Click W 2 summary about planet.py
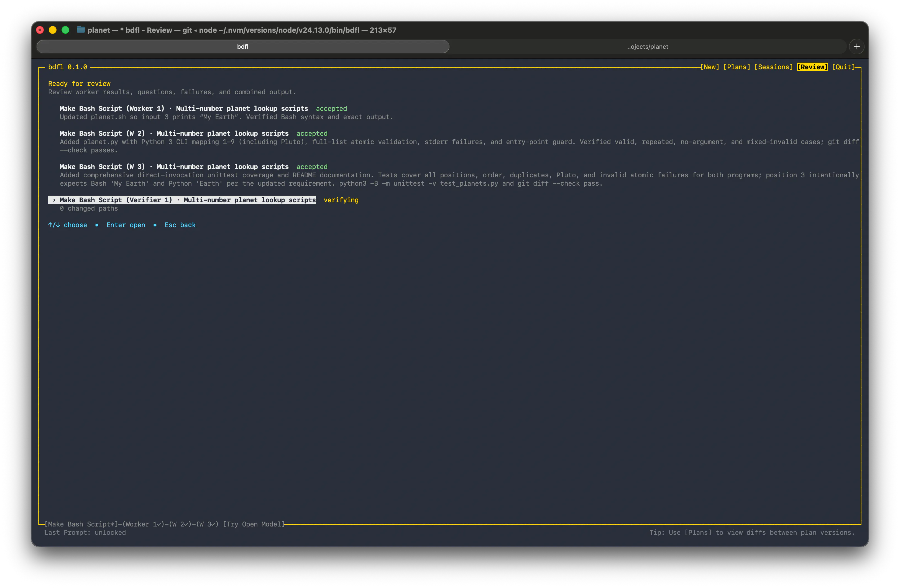Image resolution: width=900 pixels, height=588 pixels. pyautogui.click(x=459, y=146)
